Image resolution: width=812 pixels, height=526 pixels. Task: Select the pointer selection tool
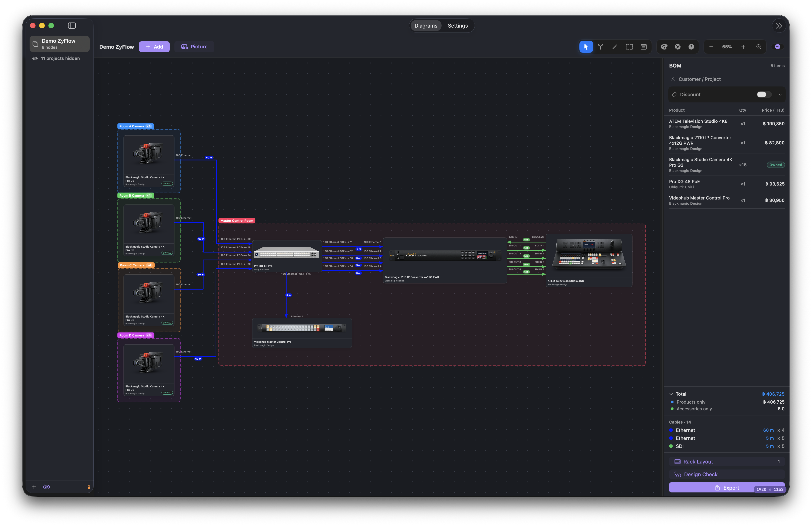tap(586, 47)
